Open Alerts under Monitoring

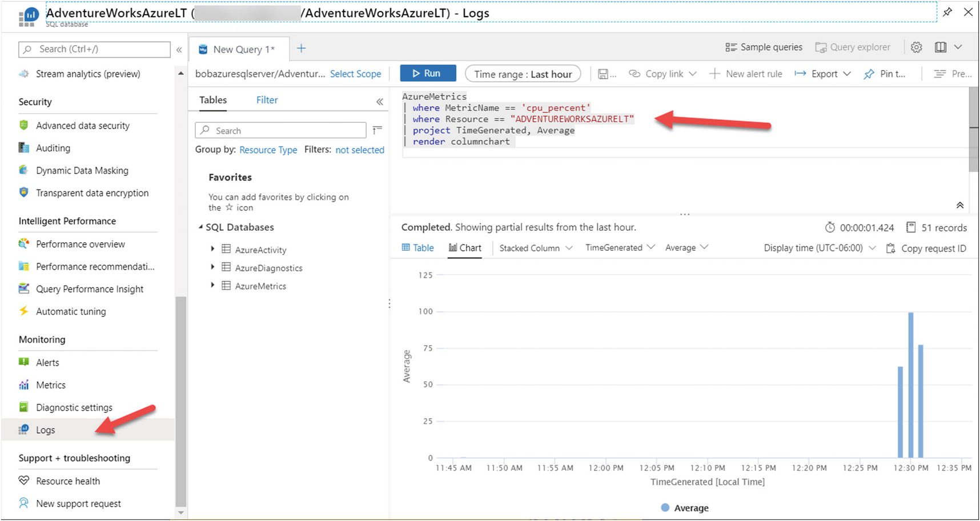point(47,363)
